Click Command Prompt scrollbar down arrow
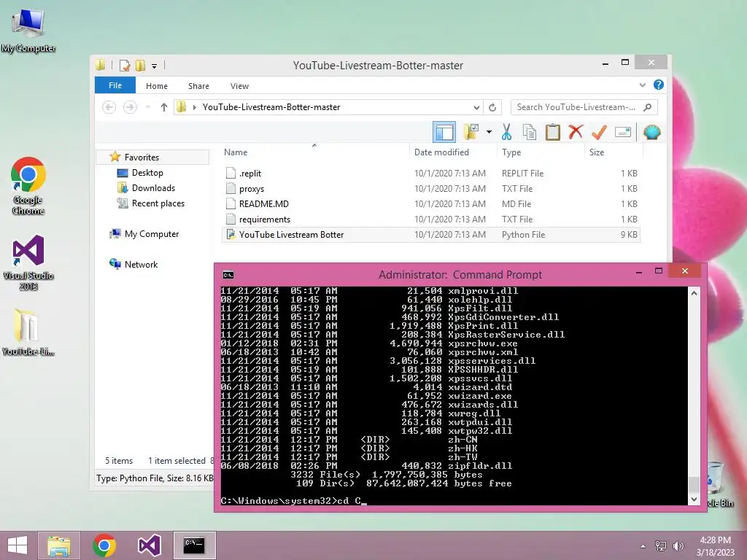 point(694,499)
